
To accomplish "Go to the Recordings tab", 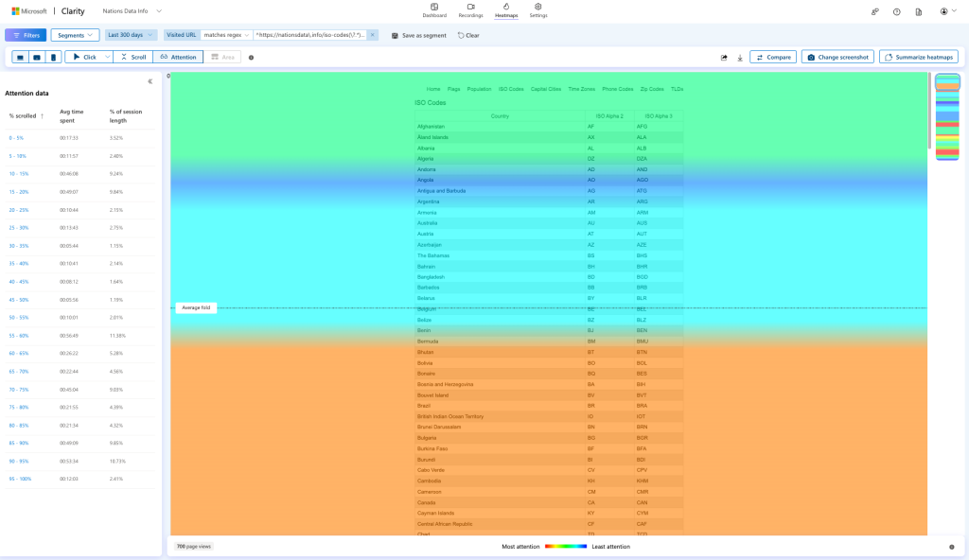I will (x=470, y=10).
